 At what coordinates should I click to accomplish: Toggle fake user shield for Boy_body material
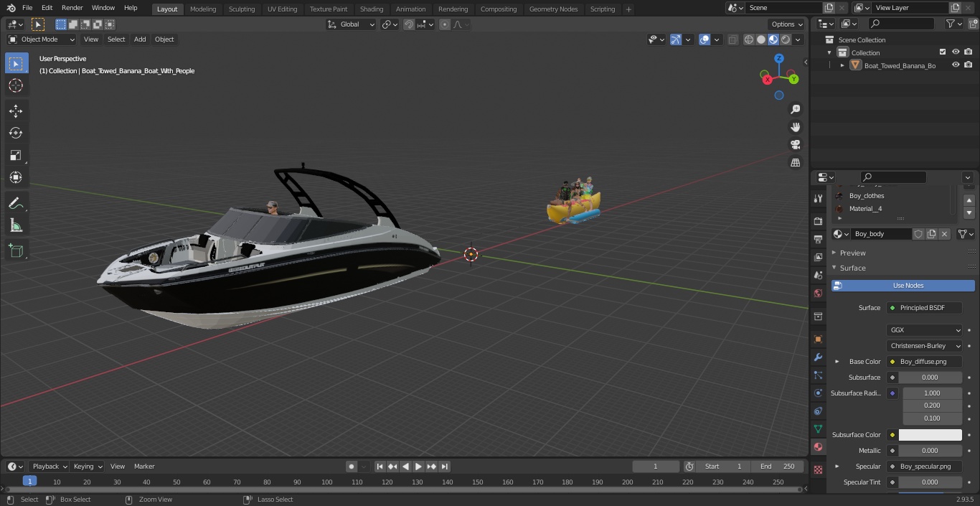tap(918, 234)
